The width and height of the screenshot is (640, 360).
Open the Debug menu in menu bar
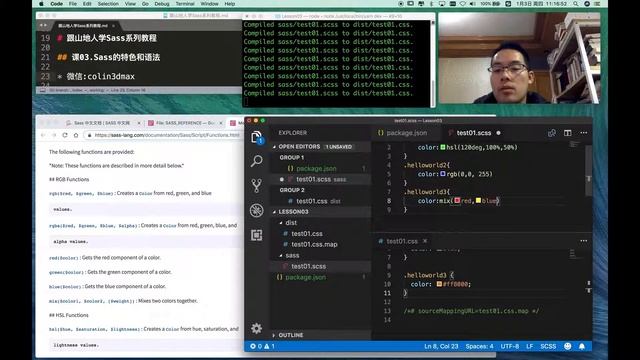pyautogui.click(x=162, y=4)
